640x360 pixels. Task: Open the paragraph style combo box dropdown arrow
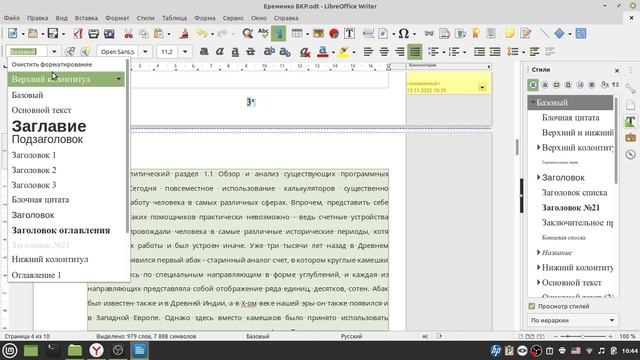coord(54,51)
